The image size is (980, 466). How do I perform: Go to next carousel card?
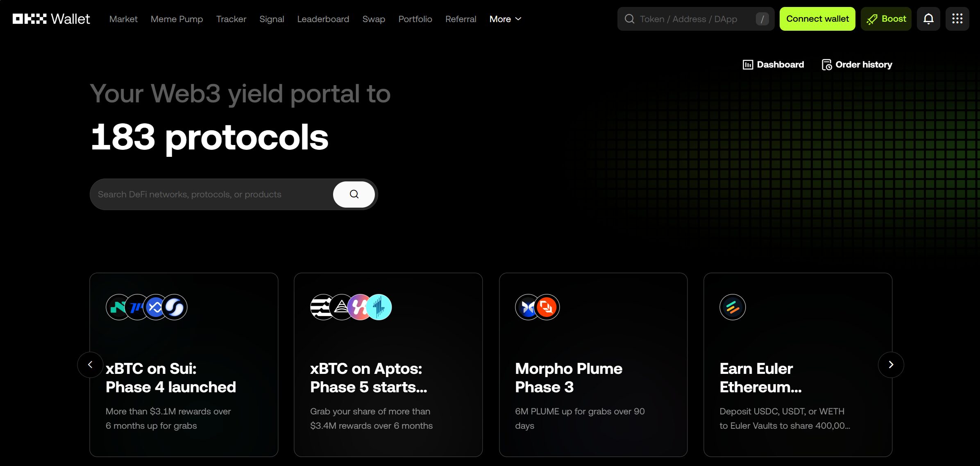tap(891, 364)
